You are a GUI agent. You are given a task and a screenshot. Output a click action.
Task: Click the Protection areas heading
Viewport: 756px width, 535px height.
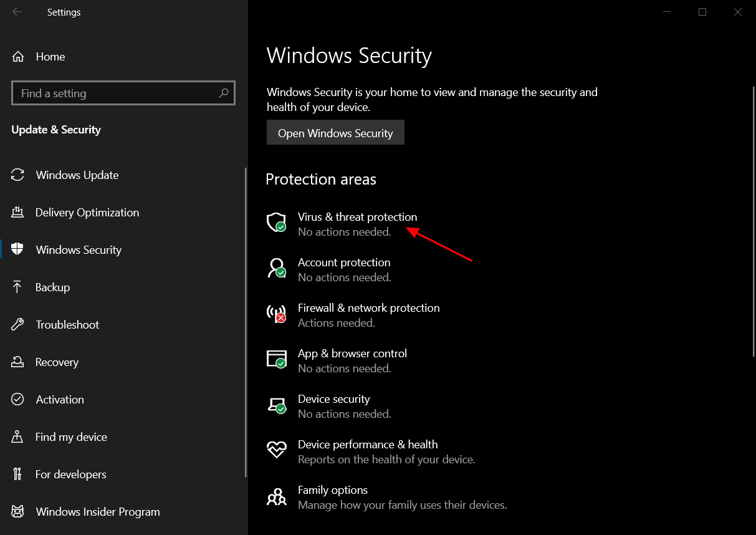click(x=321, y=180)
